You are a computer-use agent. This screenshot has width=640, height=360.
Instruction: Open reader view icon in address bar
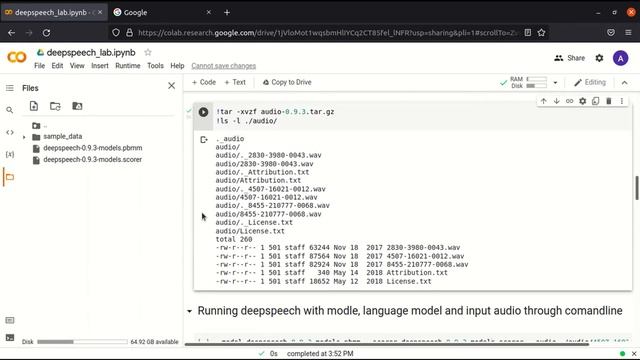click(x=528, y=33)
